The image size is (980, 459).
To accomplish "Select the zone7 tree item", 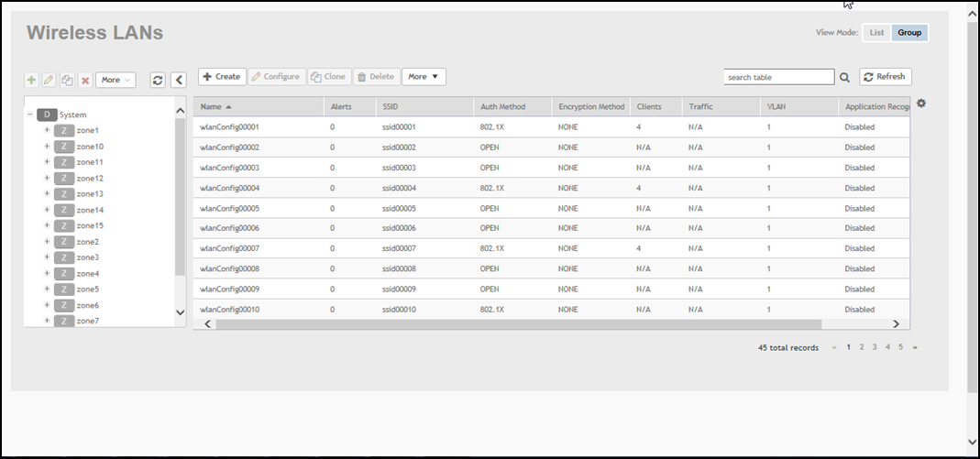I will click(87, 321).
